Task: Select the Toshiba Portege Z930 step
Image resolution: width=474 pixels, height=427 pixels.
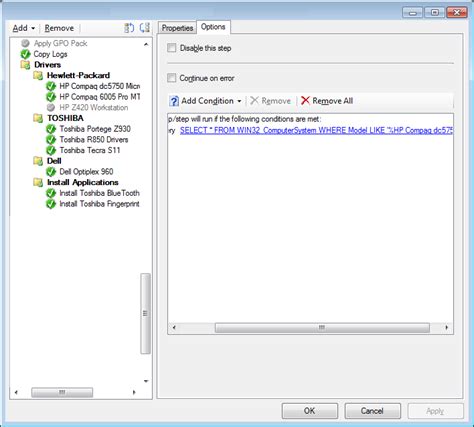Action: 95,129
